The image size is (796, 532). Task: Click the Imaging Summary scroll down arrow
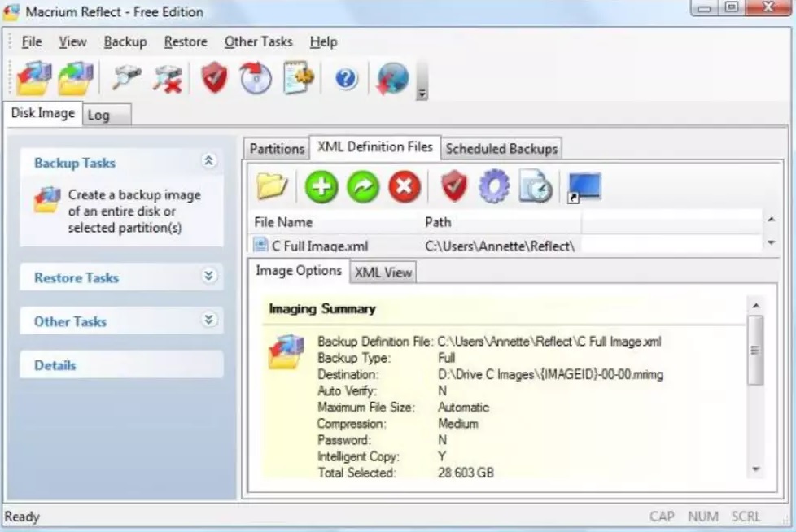click(x=756, y=469)
